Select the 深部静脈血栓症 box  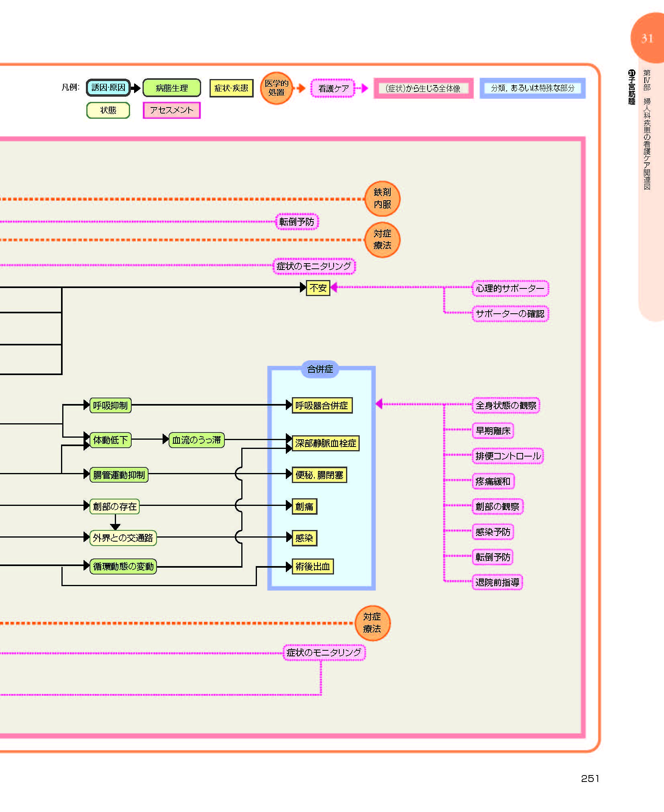[x=326, y=443]
